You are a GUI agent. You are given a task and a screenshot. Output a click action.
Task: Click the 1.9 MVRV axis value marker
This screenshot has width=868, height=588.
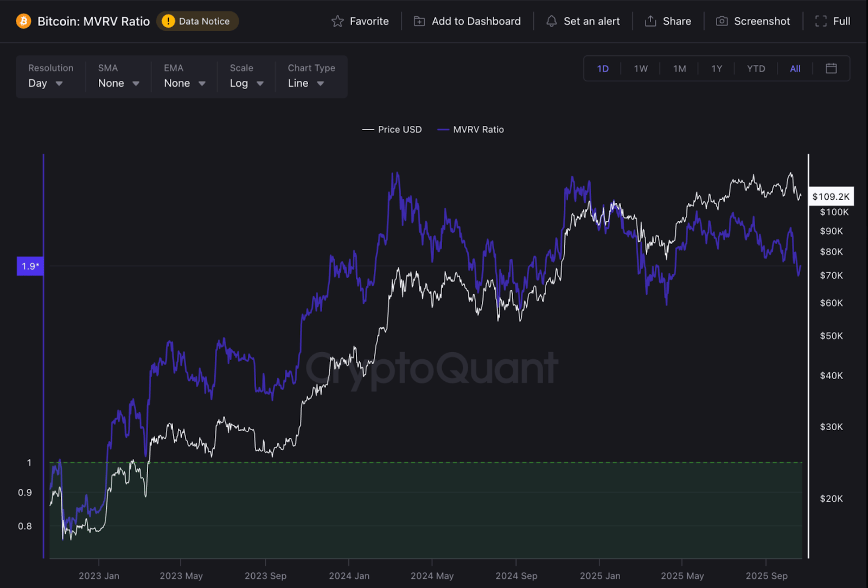click(30, 266)
